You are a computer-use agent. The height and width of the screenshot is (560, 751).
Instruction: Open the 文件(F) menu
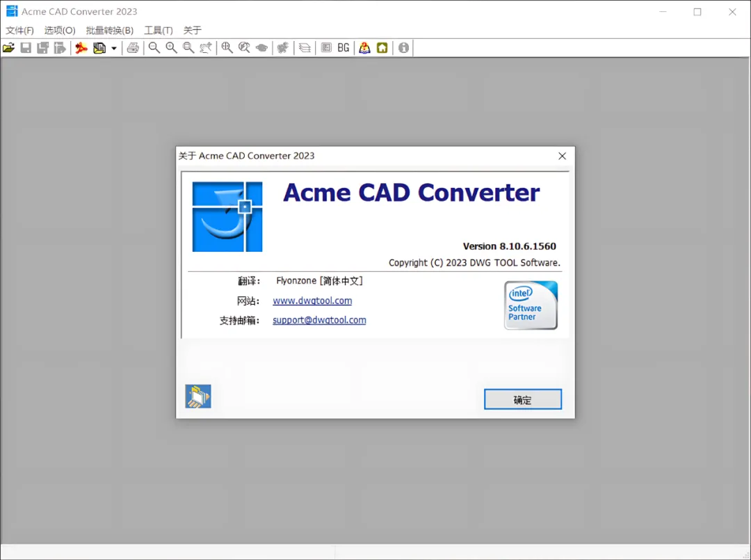pyautogui.click(x=19, y=30)
